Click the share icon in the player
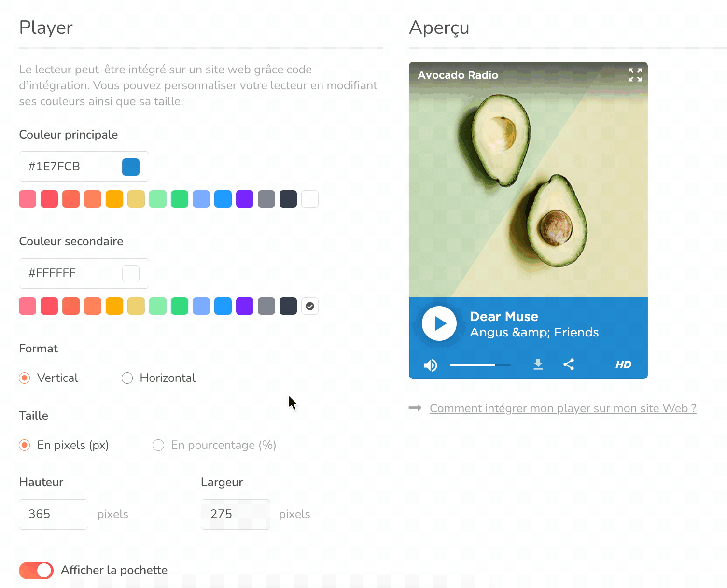Screen dimensions: 727x588 (569, 364)
